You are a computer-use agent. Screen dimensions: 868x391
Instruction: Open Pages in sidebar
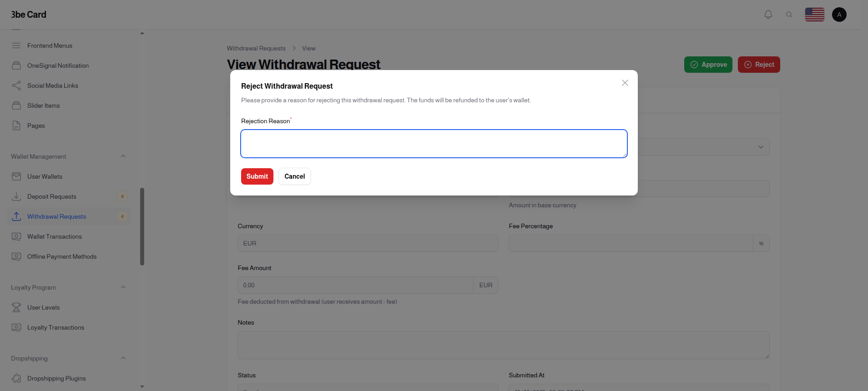69,125
